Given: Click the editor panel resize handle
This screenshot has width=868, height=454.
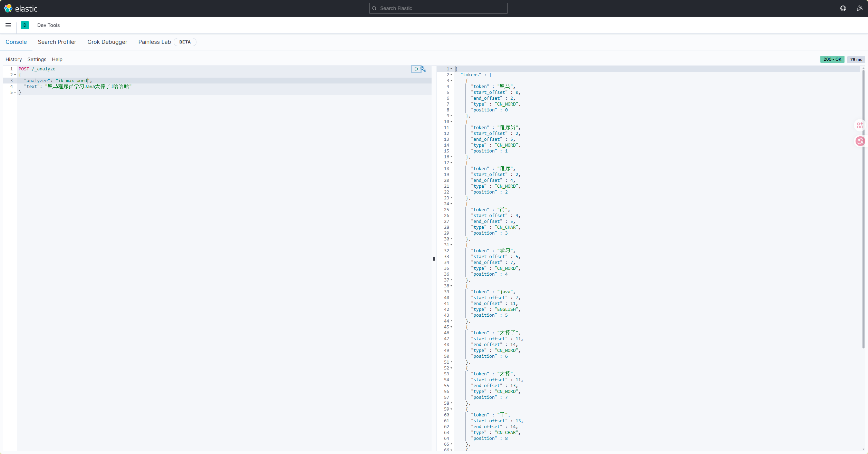Looking at the screenshot, I should [x=434, y=259].
